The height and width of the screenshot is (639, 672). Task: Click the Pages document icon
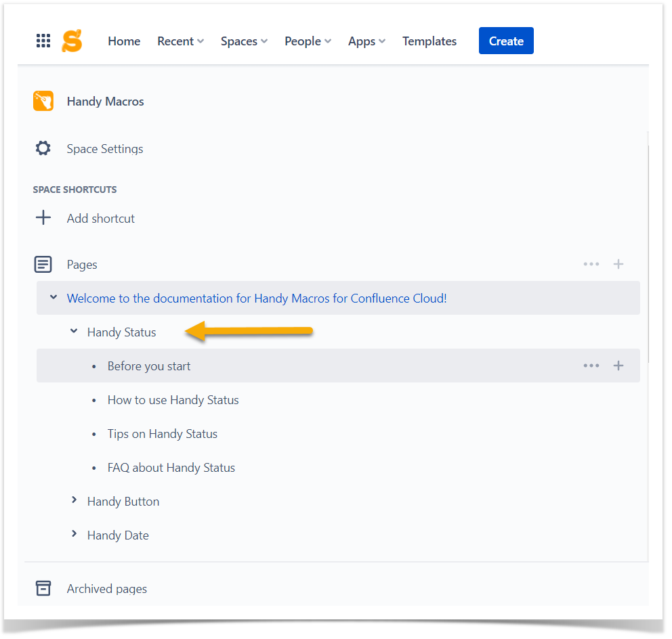click(x=43, y=264)
